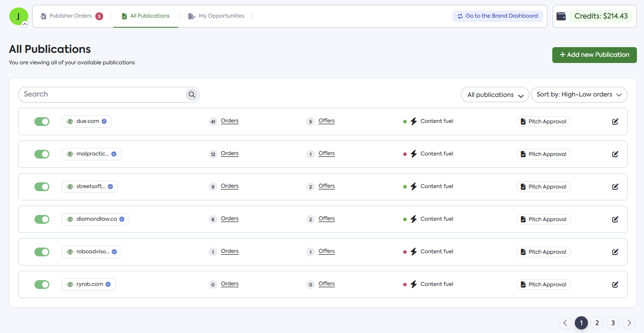Open the edit icon for diamondlaw.ca row
Screen dimensions: 644x333
[615, 219]
